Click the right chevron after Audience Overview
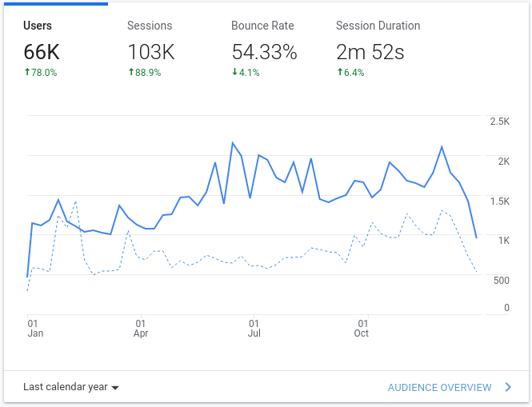532x407 pixels. coord(508,387)
